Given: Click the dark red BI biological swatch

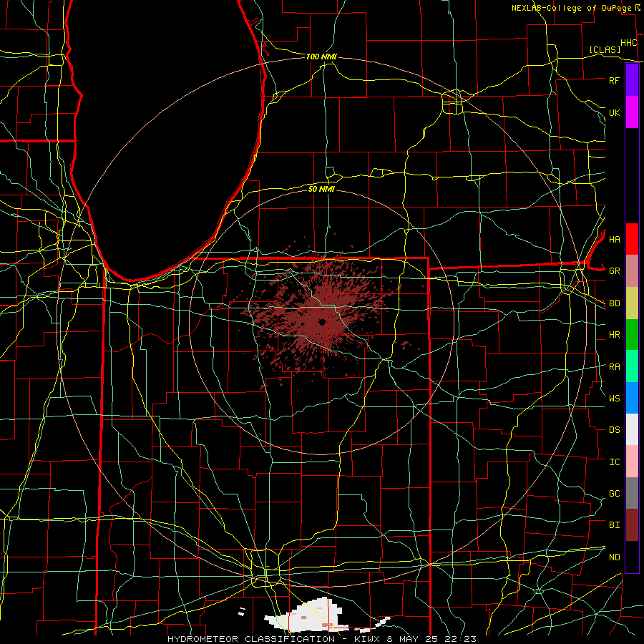Looking at the screenshot, I should 632,525.
